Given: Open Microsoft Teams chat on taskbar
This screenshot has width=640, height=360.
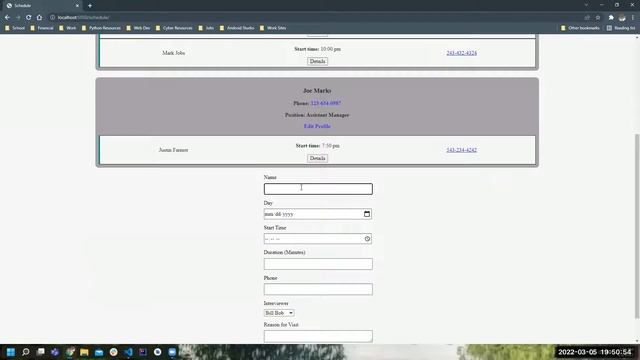Looking at the screenshot, I should coord(55,352).
